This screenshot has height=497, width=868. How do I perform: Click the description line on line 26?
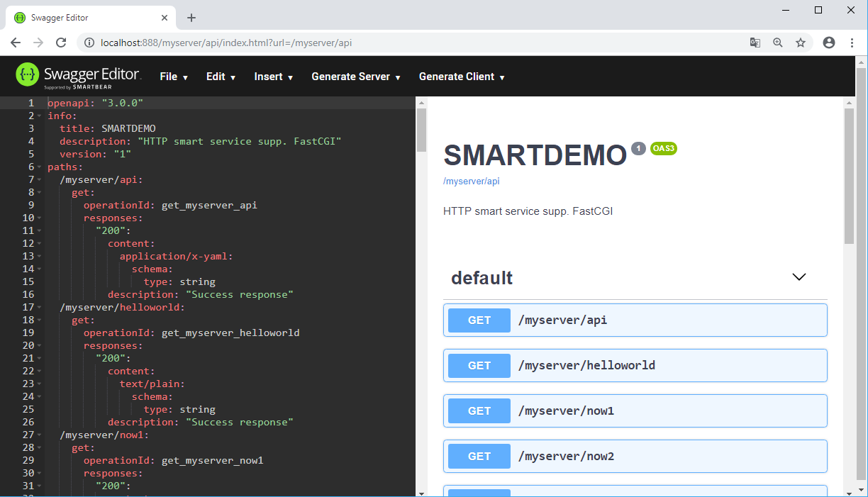pyautogui.click(x=201, y=422)
